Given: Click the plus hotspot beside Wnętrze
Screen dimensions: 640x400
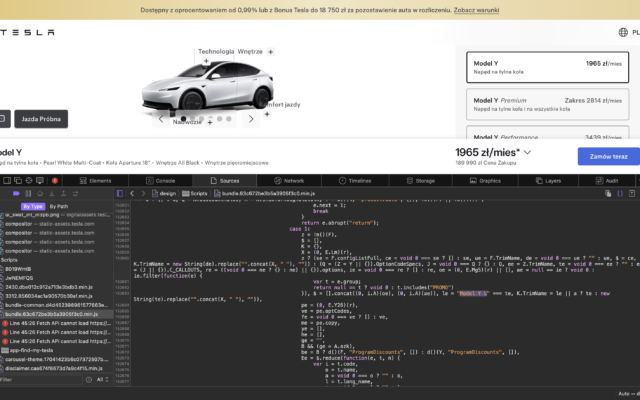Looking at the screenshot, I should (270, 52).
